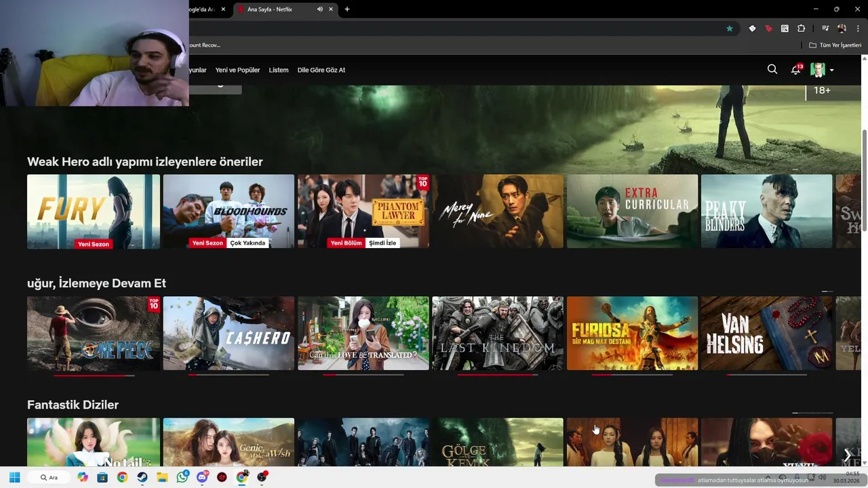868x488 pixels.
Task: Open Discord from taskbar
Action: click(x=202, y=477)
